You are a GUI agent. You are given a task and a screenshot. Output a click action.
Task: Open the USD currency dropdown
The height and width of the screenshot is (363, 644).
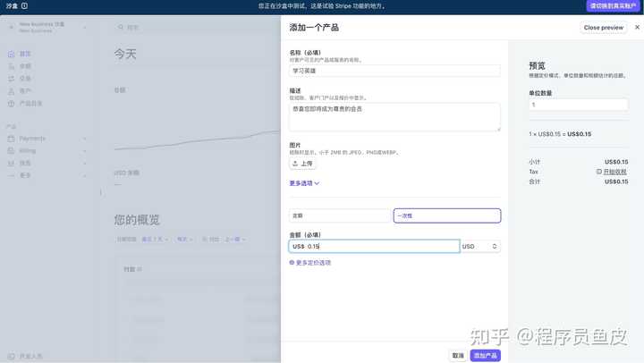pos(480,246)
